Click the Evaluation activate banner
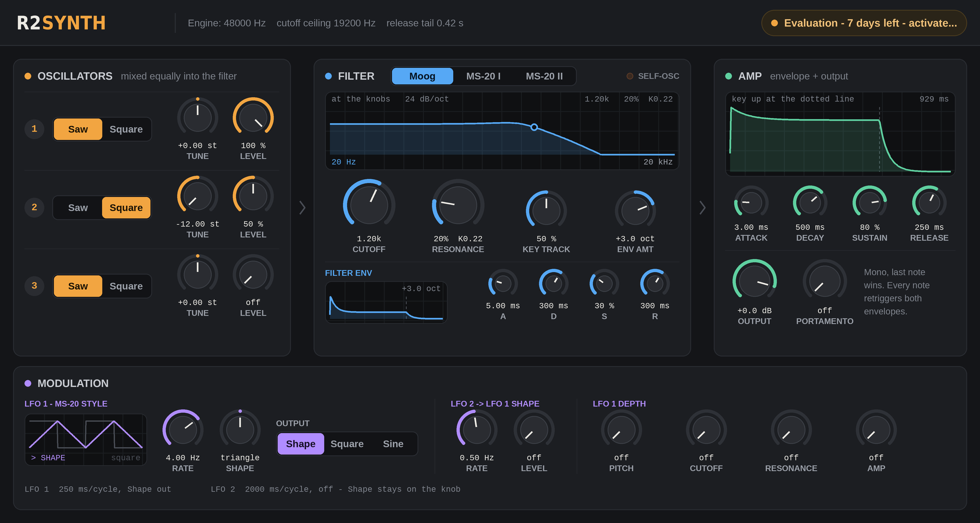Viewport: 980px width, 523px height. pyautogui.click(x=864, y=23)
